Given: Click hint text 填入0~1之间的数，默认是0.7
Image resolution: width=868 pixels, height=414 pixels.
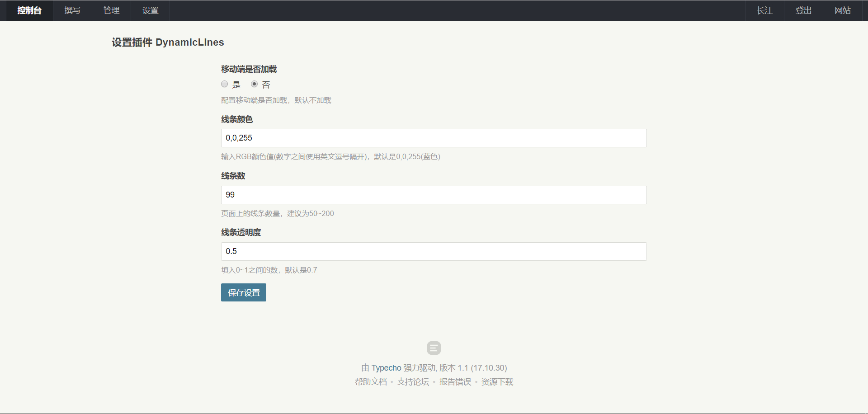Looking at the screenshot, I should (269, 270).
